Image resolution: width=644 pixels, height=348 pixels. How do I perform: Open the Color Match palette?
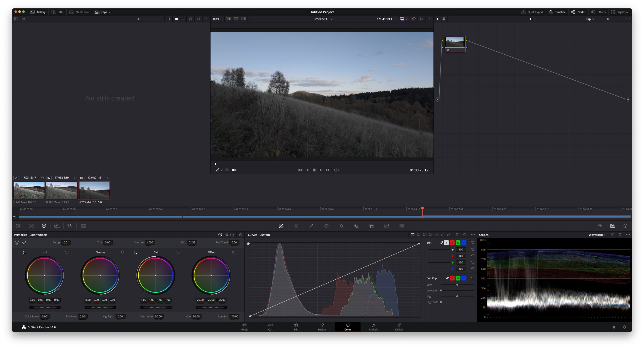(x=31, y=226)
